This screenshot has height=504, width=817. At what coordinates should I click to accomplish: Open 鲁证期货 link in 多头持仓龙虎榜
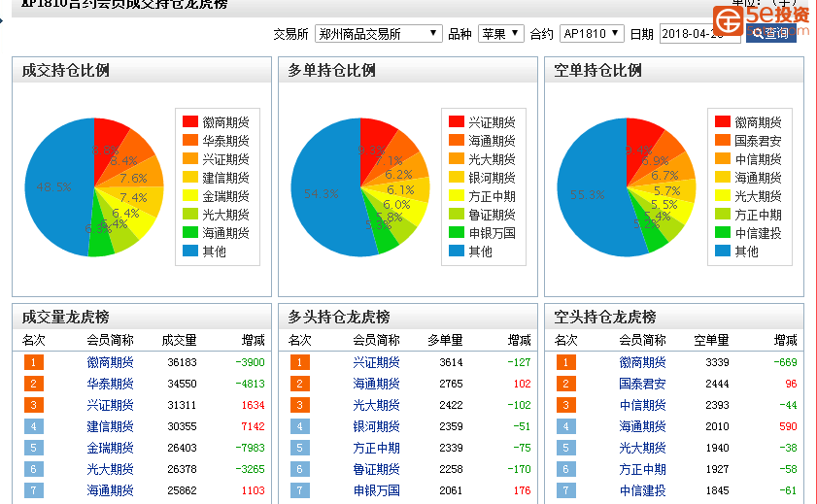tap(376, 469)
